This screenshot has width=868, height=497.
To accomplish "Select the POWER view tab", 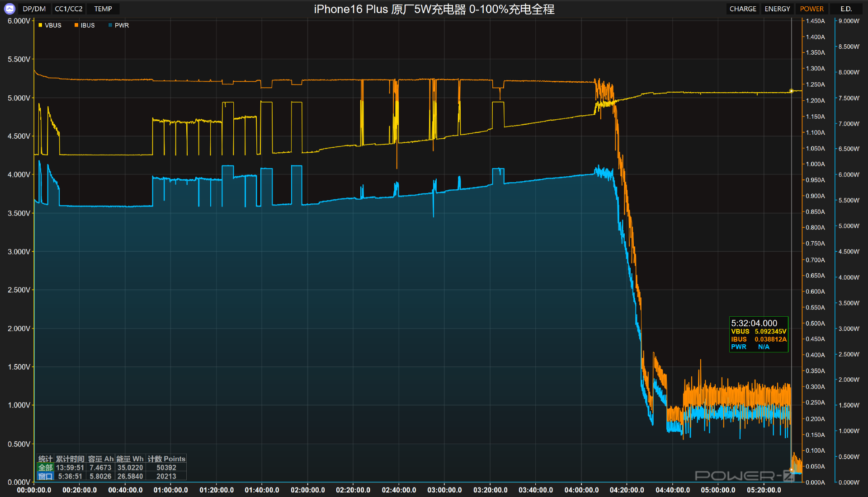I will (x=811, y=9).
